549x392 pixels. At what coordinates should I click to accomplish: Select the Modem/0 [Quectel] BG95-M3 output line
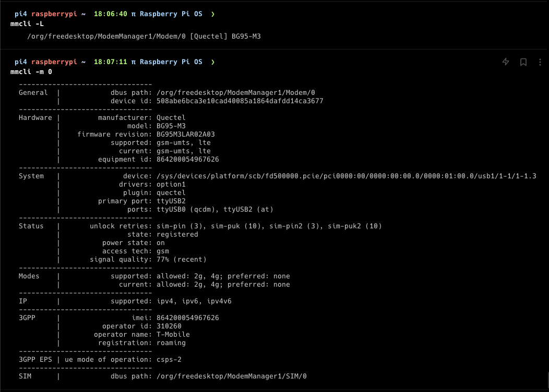pyautogui.click(x=144, y=36)
